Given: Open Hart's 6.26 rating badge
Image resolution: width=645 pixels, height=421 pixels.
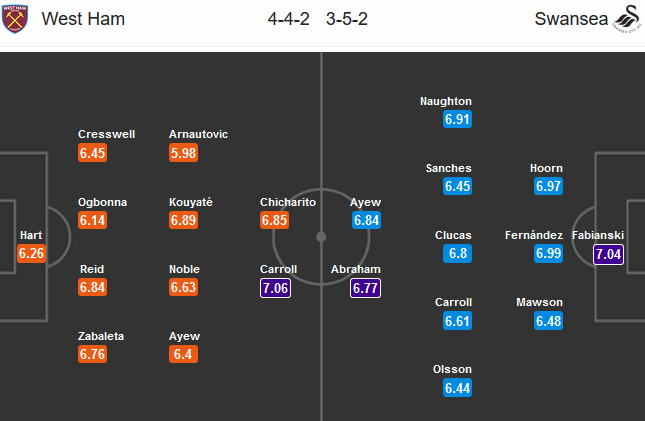Looking at the screenshot, I should point(31,254).
